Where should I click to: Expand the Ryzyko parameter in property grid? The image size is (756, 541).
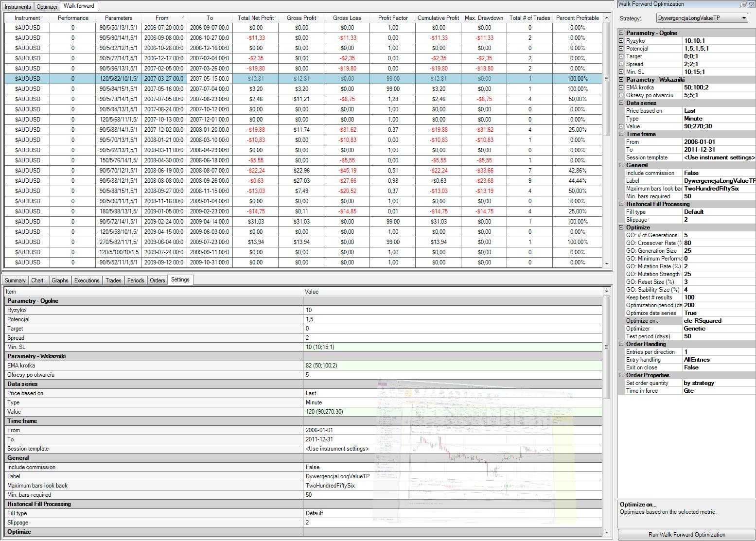621,41
